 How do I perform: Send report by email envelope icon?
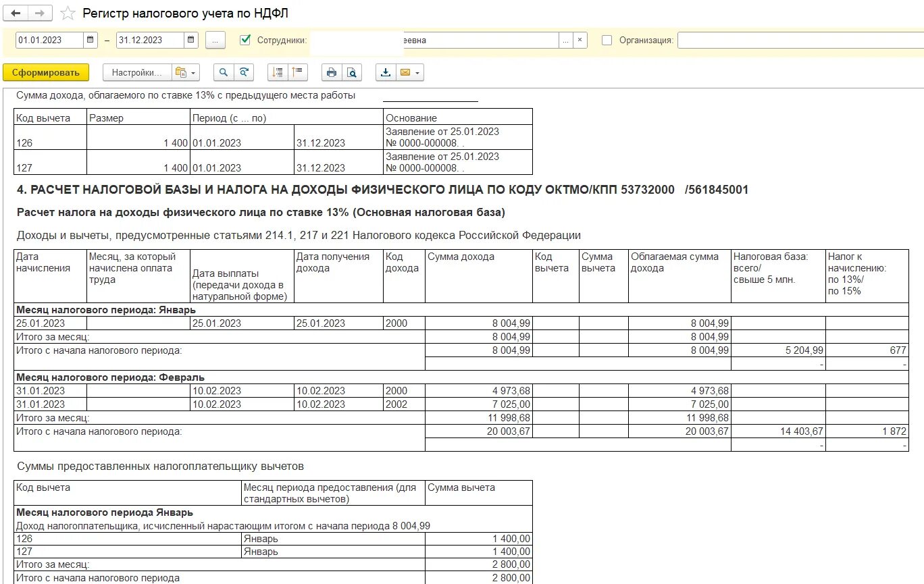pos(405,72)
